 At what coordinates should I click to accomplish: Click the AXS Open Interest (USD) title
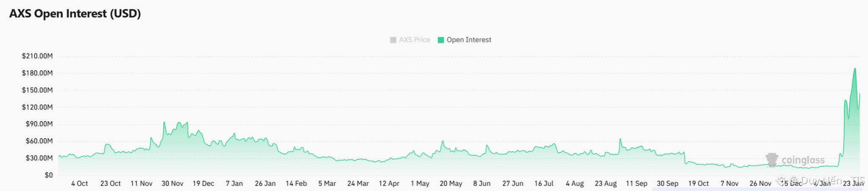pos(75,14)
